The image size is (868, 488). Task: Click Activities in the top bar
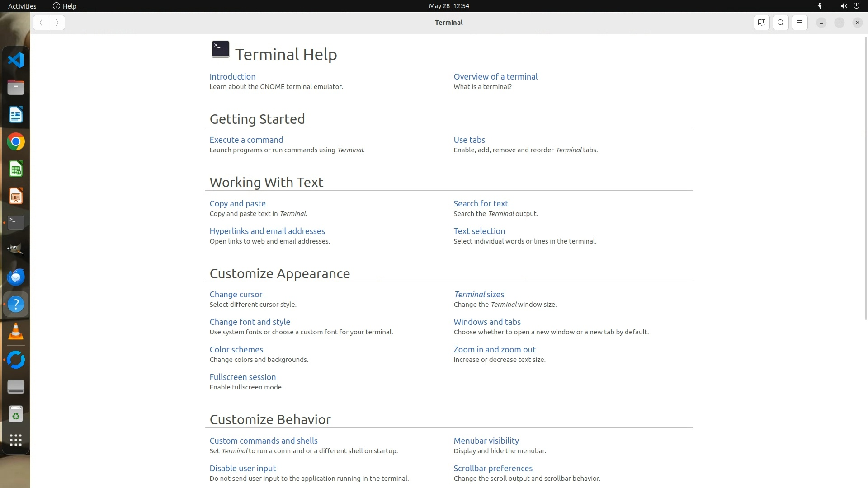pyautogui.click(x=22, y=6)
